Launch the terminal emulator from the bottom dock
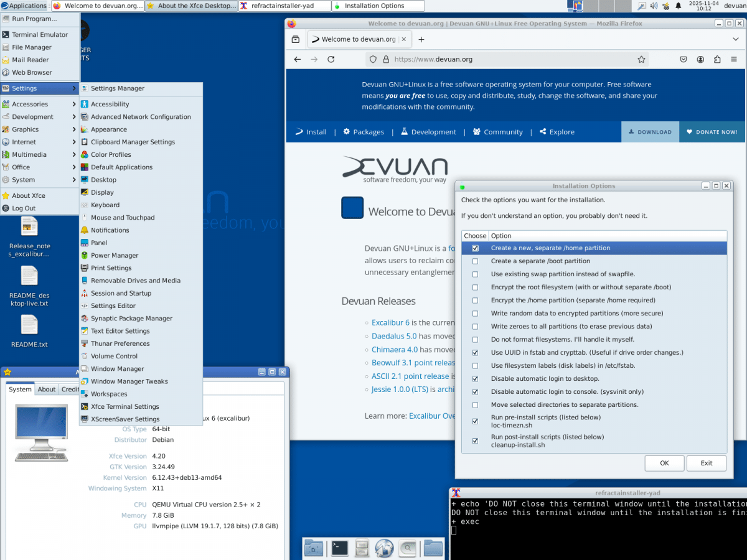 pyautogui.click(x=339, y=548)
